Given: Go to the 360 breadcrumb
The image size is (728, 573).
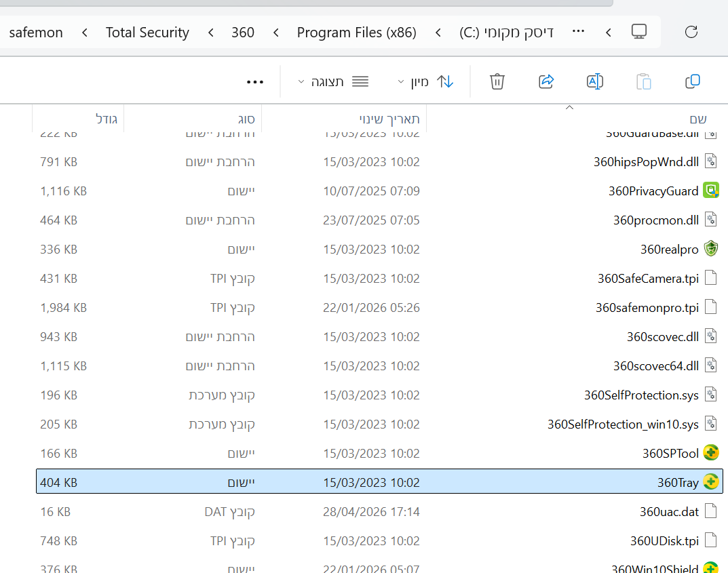Looking at the screenshot, I should [x=243, y=33].
